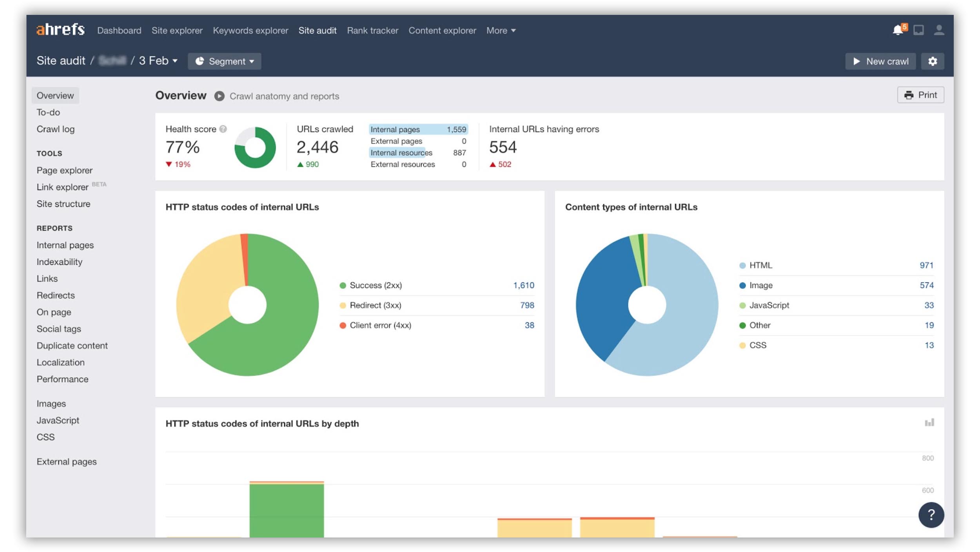Click the 574 Image count
Viewport: 980px width, 552px height.
[927, 285]
